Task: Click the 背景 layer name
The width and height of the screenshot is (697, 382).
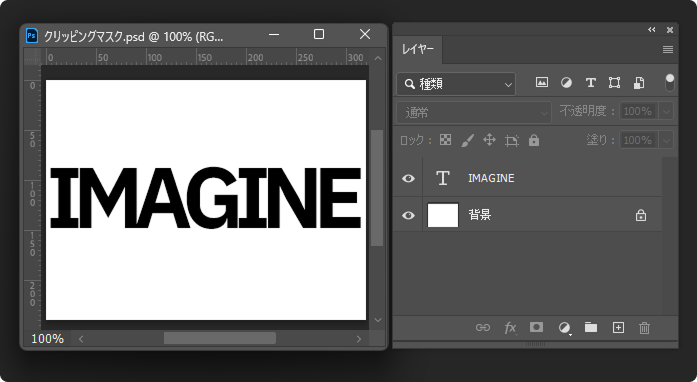Action: tap(480, 215)
